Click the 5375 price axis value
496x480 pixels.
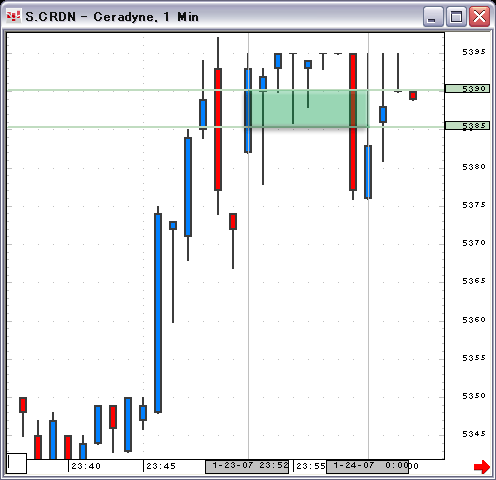click(474, 205)
